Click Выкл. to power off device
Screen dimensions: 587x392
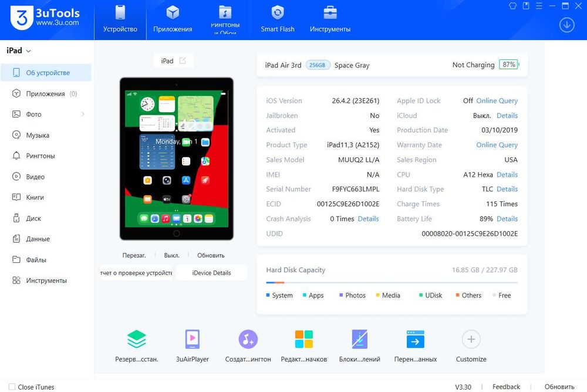tap(171, 255)
